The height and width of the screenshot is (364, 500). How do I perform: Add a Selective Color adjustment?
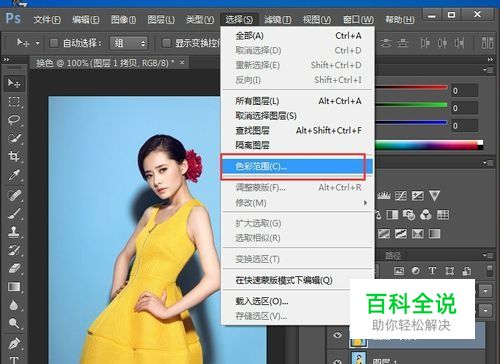click(x=418, y=233)
